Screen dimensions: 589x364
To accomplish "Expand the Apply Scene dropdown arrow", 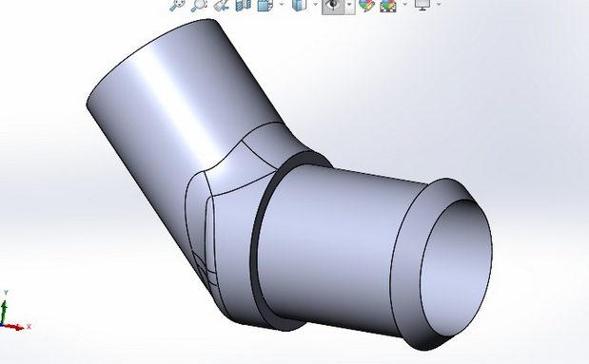I will 405,5.
